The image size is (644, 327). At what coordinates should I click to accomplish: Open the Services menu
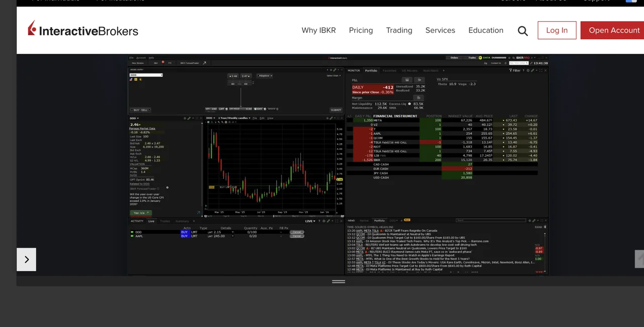coord(440,30)
